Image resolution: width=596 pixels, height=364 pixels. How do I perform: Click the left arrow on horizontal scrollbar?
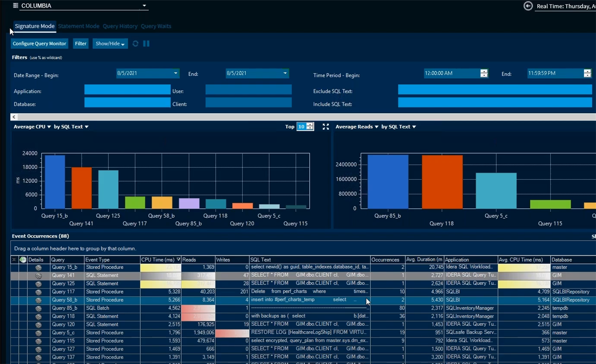click(x=14, y=117)
